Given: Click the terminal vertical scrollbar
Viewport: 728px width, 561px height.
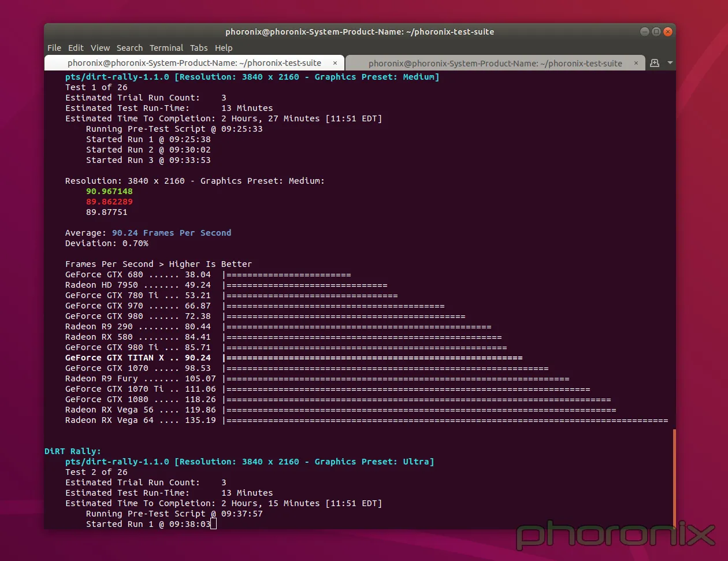Looking at the screenshot, I should coord(674,478).
